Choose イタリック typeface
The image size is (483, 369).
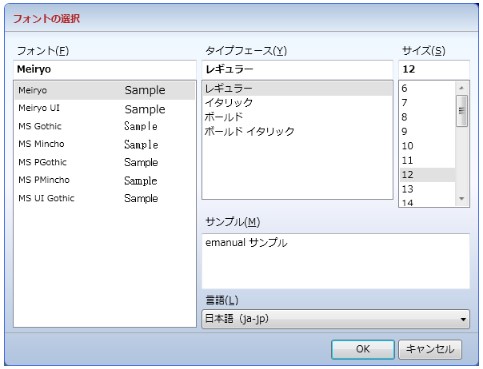[x=297, y=103]
